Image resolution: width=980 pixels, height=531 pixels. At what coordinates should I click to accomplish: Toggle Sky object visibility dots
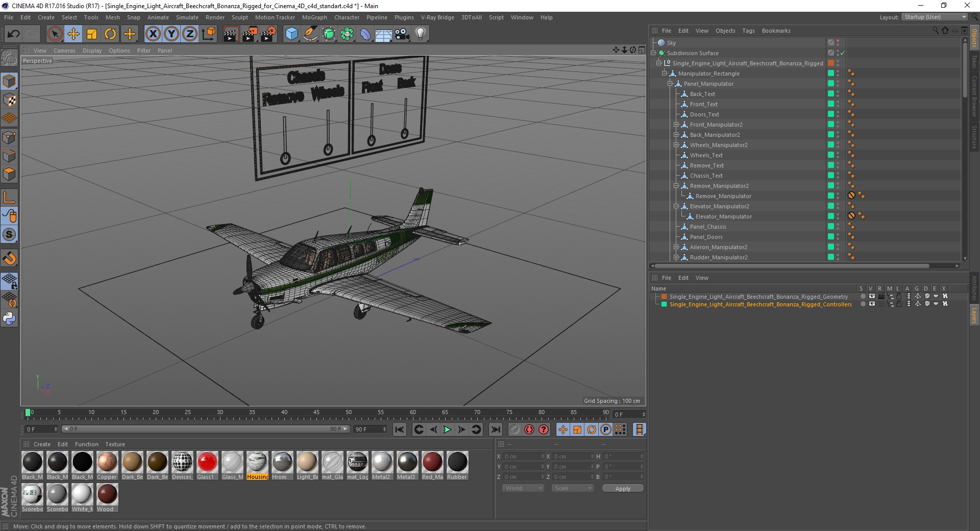tap(838, 43)
